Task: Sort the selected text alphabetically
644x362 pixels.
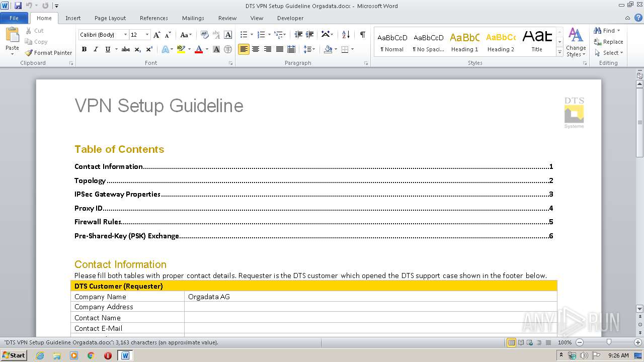Action: (x=346, y=35)
